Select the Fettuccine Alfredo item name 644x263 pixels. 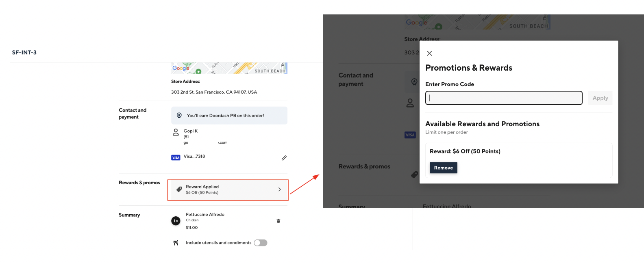[205, 214]
